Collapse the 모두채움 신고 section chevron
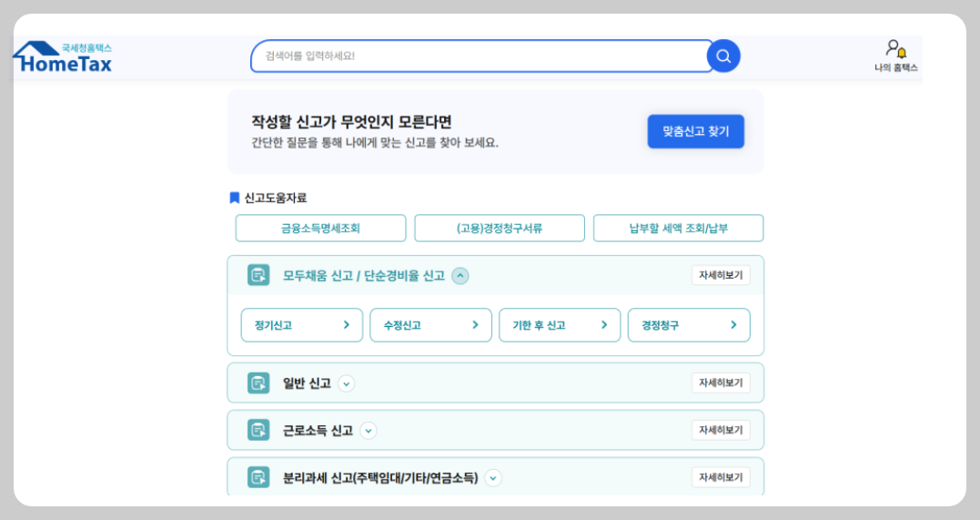 [x=460, y=275]
